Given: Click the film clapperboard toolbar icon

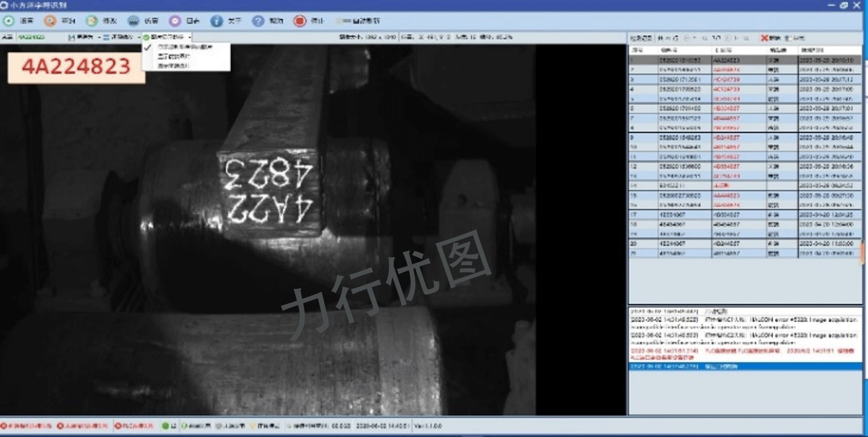Looking at the screenshot, I should pyautogui.click(x=133, y=21).
